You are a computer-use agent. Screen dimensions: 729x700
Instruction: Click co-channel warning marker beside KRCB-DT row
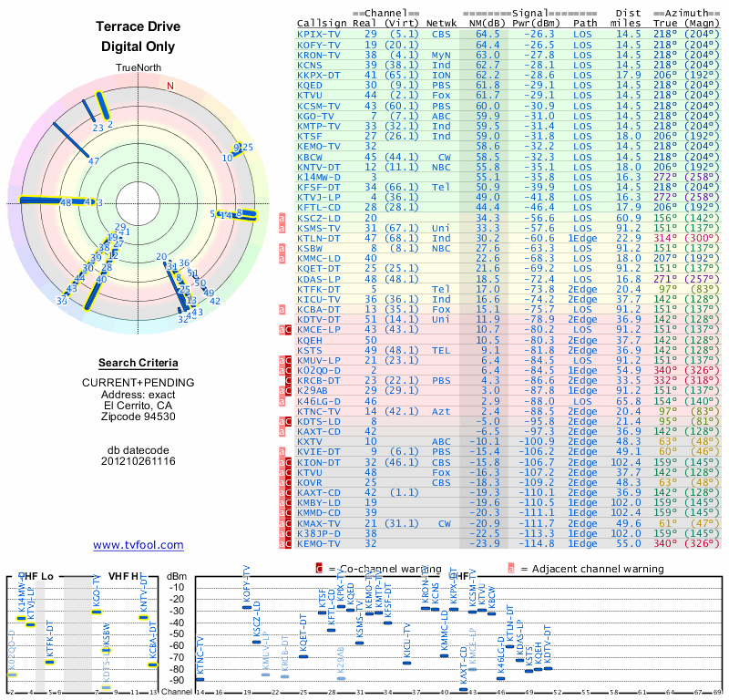pyautogui.click(x=288, y=380)
